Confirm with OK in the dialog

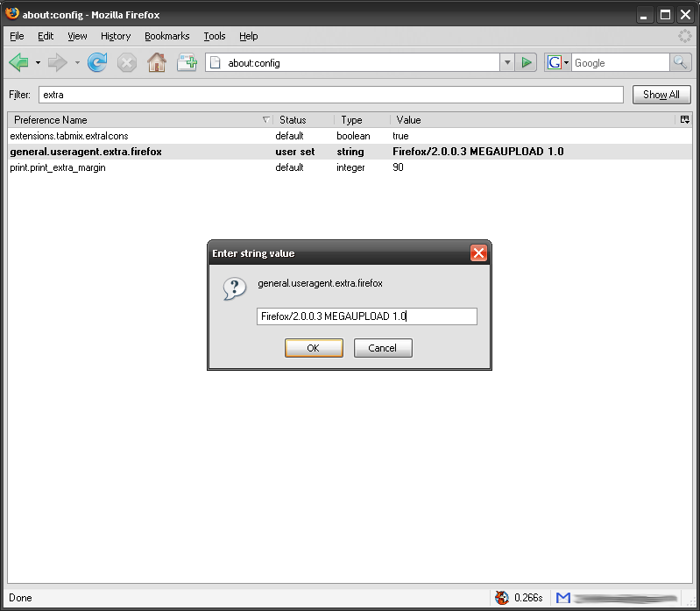(x=314, y=348)
